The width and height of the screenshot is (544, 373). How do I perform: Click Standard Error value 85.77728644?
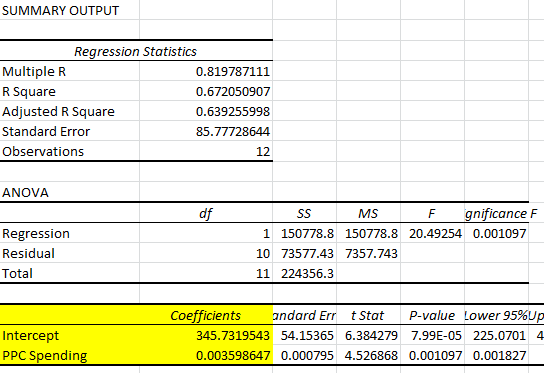click(206, 132)
